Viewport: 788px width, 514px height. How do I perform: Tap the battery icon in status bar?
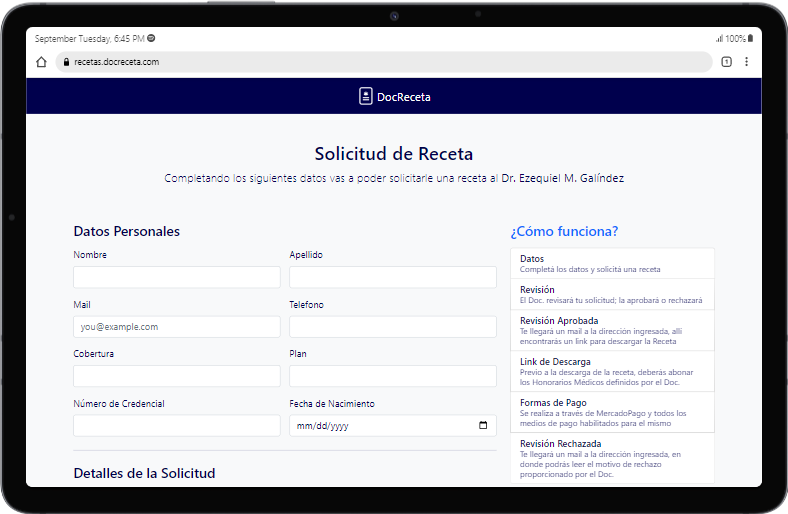click(750, 38)
